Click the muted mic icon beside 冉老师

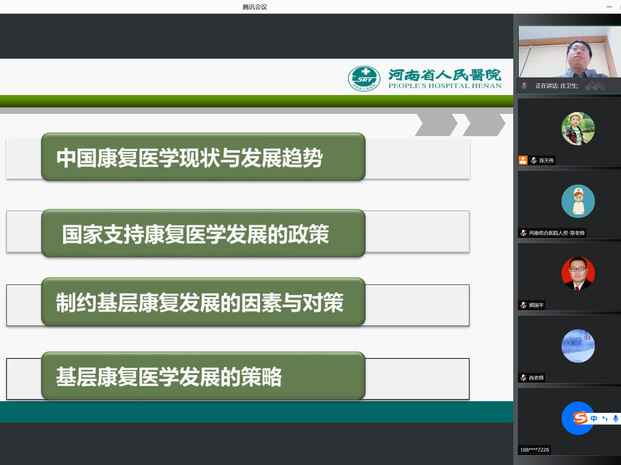(x=523, y=378)
